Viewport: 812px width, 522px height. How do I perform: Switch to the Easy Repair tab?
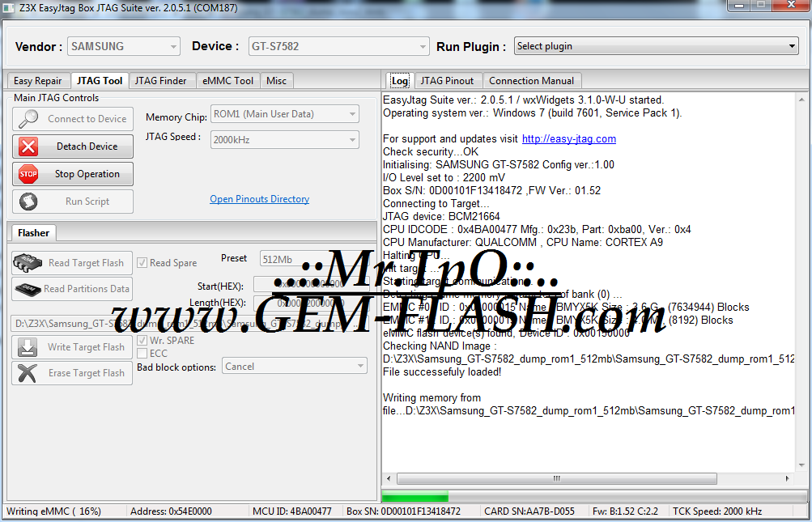pyautogui.click(x=37, y=81)
